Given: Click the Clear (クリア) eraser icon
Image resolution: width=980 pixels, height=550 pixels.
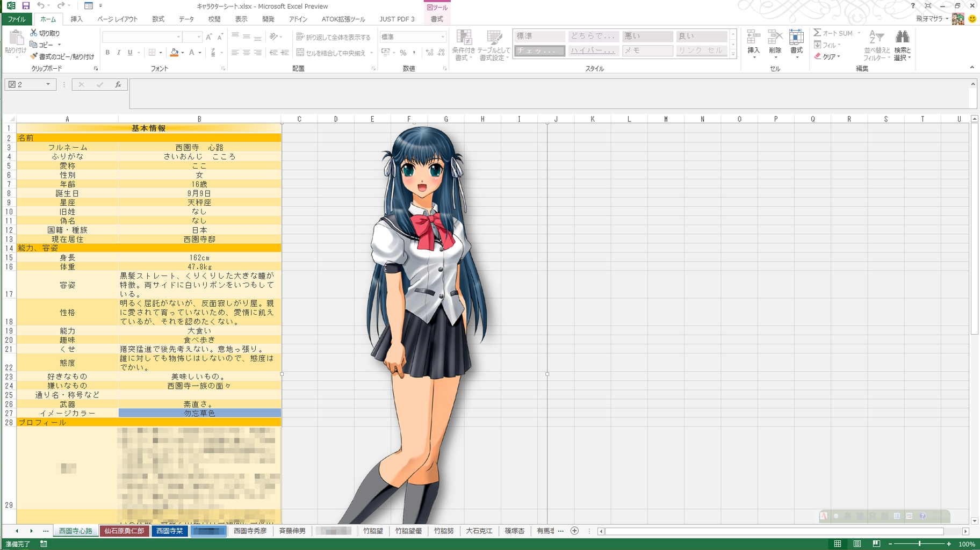Looking at the screenshot, I should pos(818,56).
